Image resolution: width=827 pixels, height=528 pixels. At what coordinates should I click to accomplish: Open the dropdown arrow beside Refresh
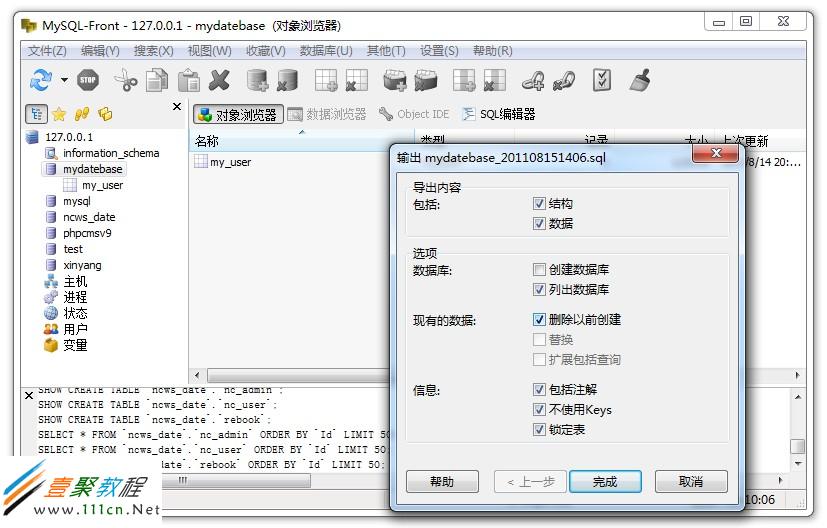[64, 80]
